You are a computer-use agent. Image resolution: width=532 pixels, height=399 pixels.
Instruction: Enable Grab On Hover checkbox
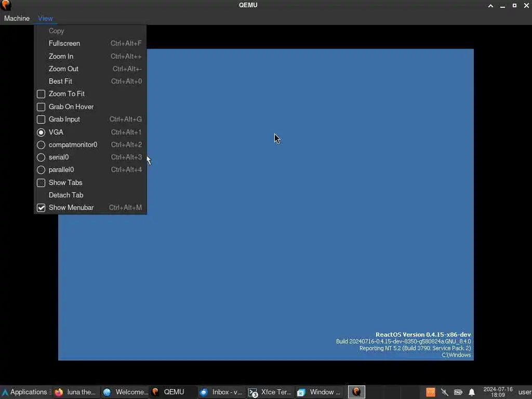coord(41,107)
